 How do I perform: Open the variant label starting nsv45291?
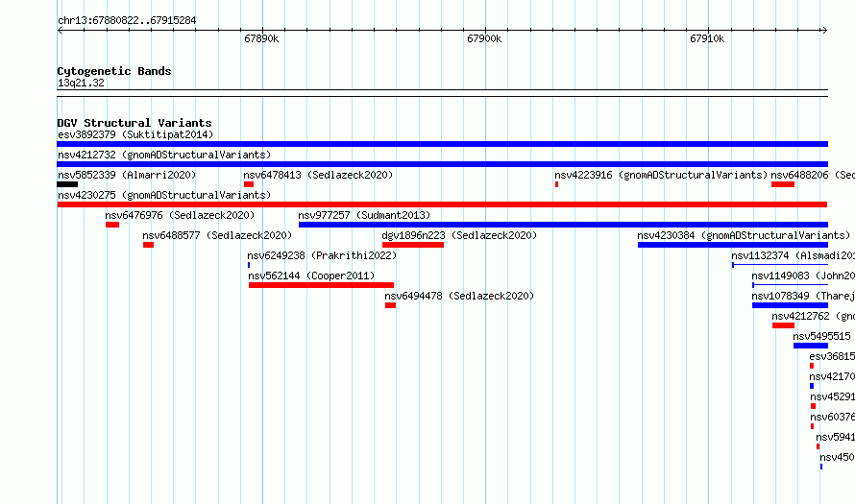point(833,396)
